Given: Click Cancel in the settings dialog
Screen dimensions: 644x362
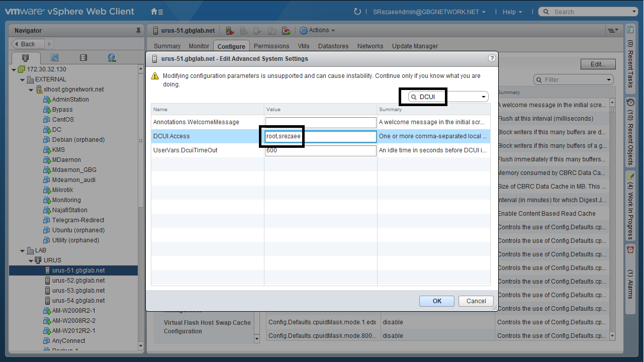Looking at the screenshot, I should 476,301.
